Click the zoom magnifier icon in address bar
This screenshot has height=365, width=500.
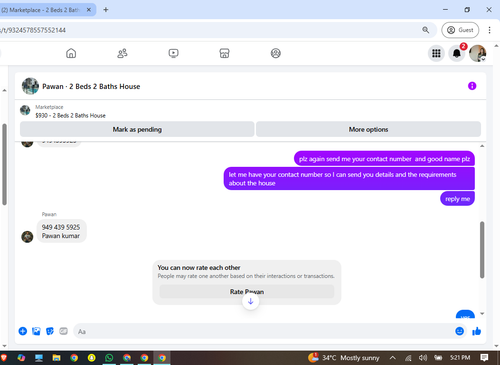426,30
